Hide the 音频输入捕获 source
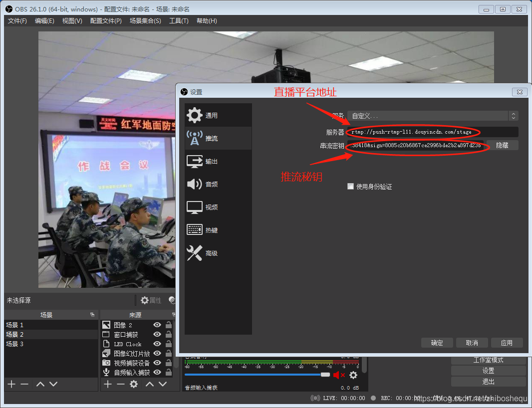The height and width of the screenshot is (408, 532). tap(157, 373)
